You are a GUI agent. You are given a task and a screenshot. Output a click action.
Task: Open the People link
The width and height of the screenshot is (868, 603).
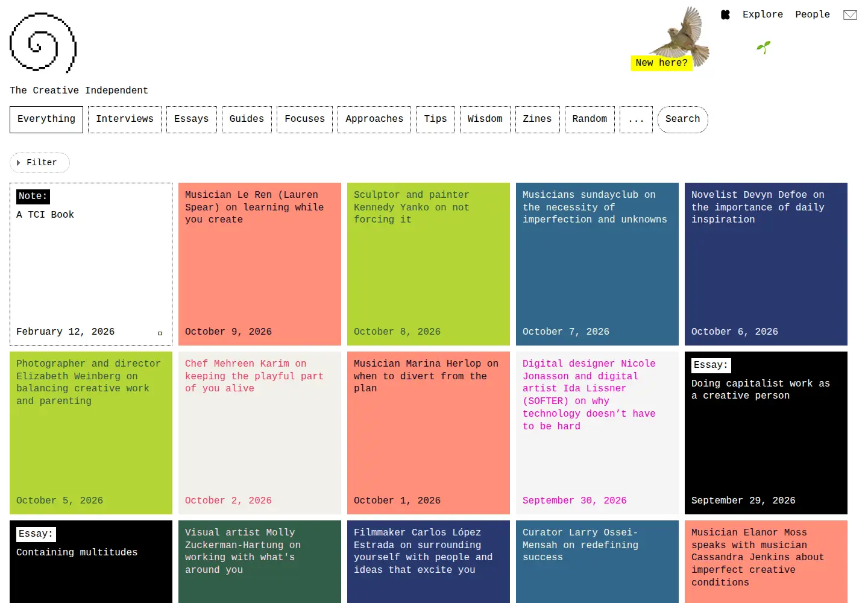[x=812, y=14]
